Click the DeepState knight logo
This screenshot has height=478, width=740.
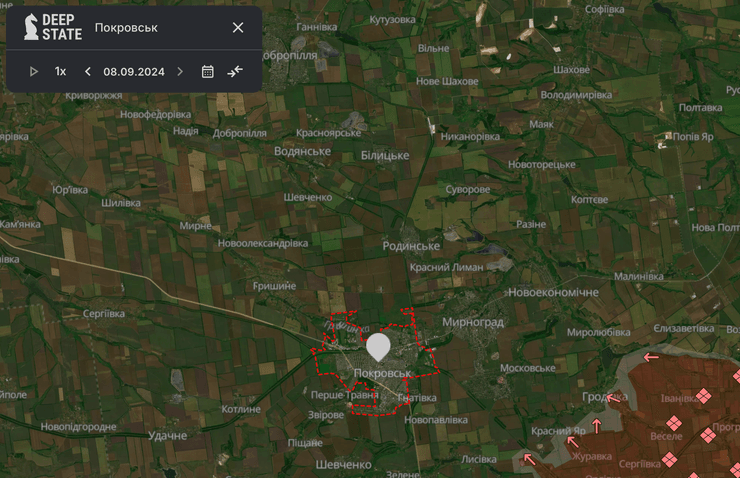coord(32,27)
